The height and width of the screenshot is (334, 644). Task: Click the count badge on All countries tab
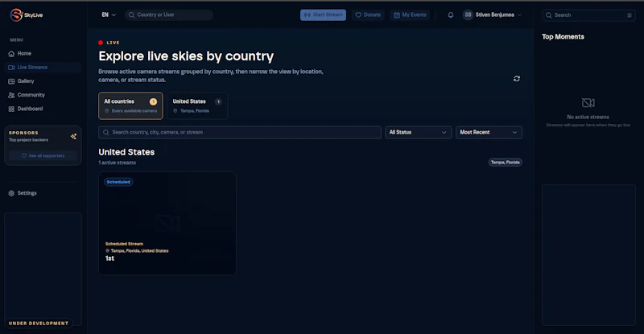[153, 101]
